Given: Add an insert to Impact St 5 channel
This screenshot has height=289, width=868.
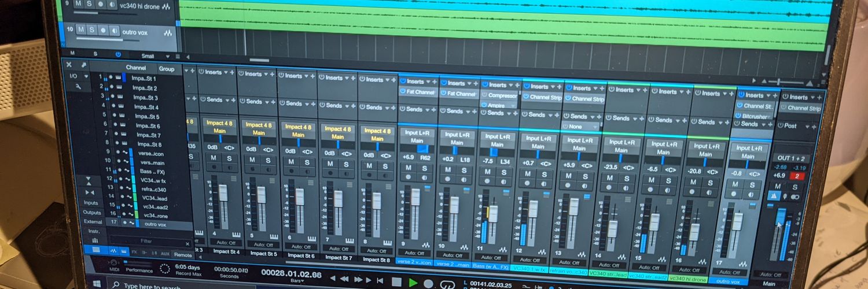Looking at the screenshot, I should pyautogui.click(x=273, y=74).
